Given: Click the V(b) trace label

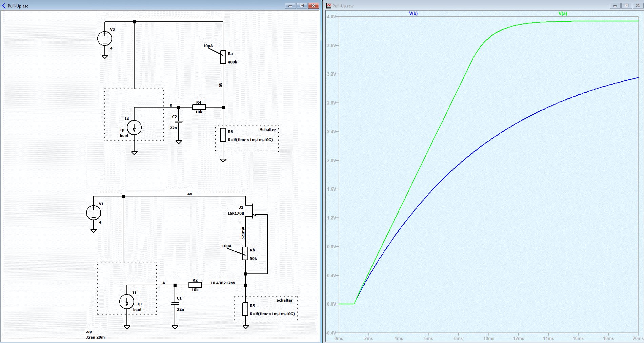Looking at the screenshot, I should pyautogui.click(x=413, y=14).
